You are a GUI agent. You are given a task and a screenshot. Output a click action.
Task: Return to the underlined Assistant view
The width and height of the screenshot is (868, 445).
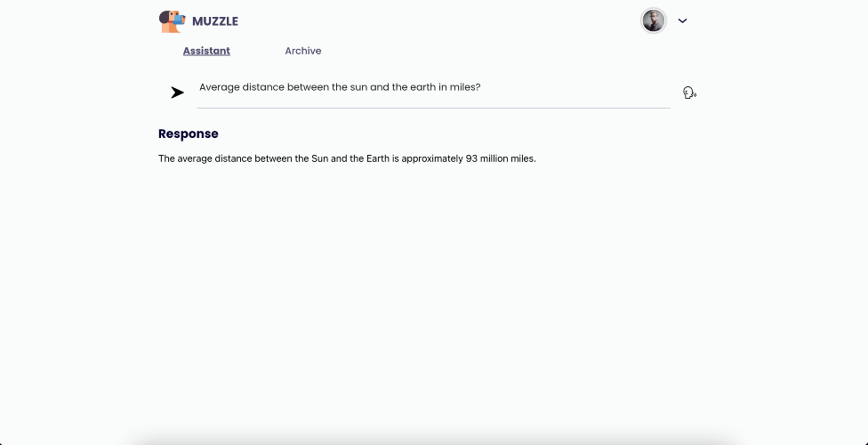tap(206, 51)
